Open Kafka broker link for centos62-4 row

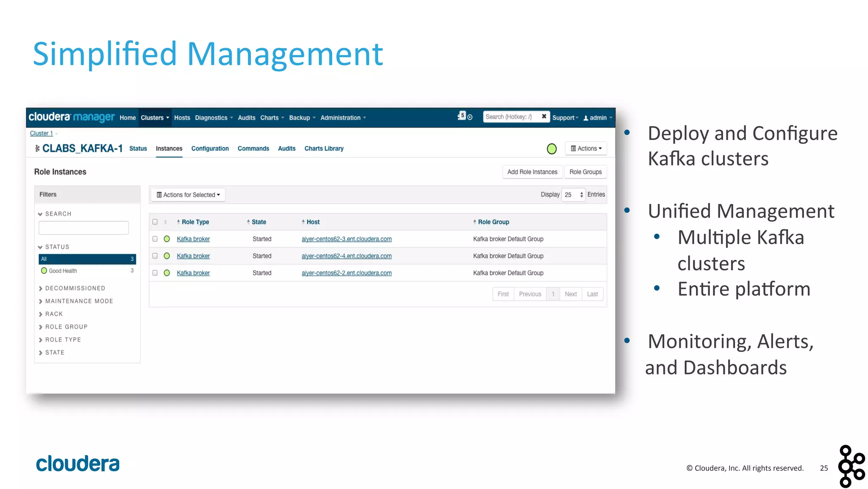point(193,256)
